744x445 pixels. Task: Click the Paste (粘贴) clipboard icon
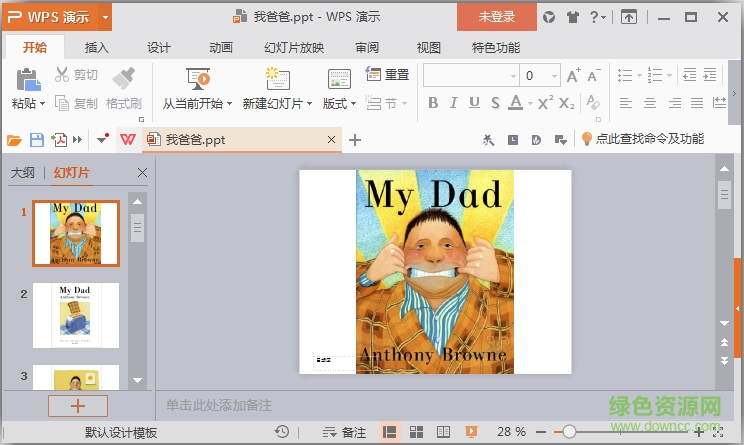click(x=28, y=79)
